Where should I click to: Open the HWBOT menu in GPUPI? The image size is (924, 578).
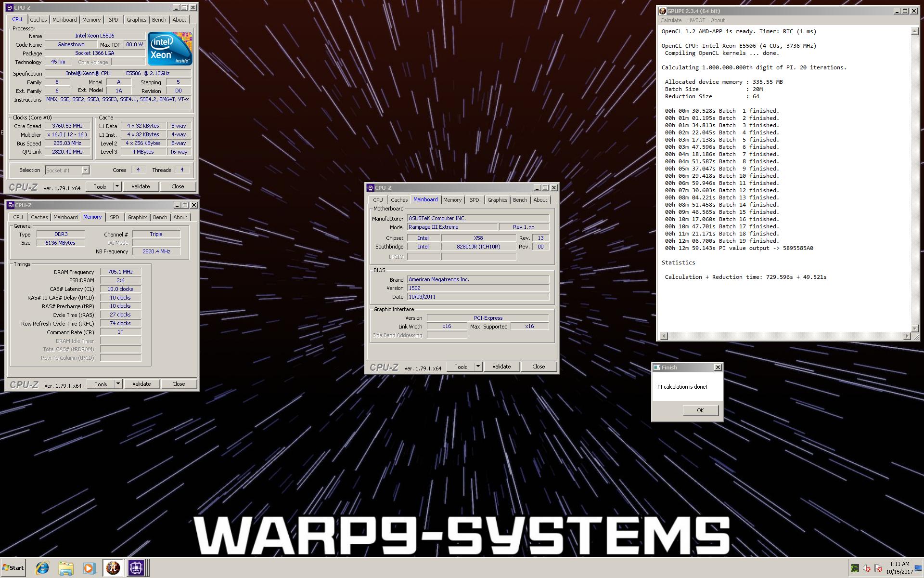(x=696, y=20)
